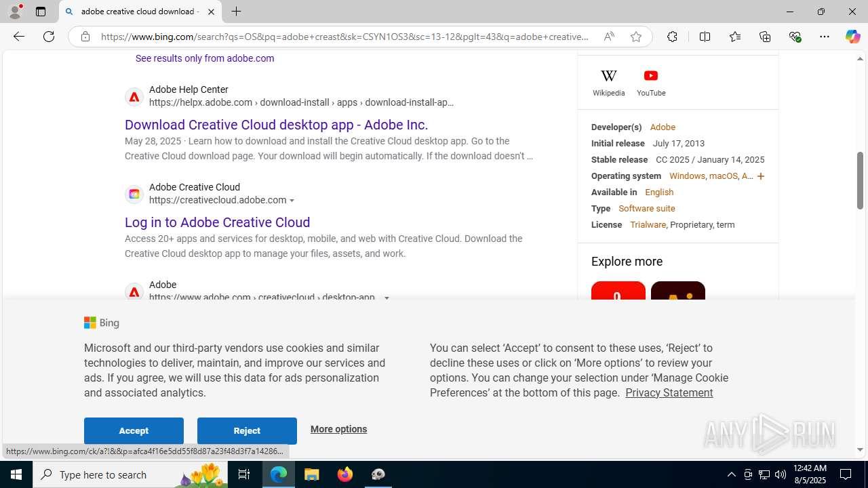
Task: Open the network status icon
Action: [x=764, y=474]
